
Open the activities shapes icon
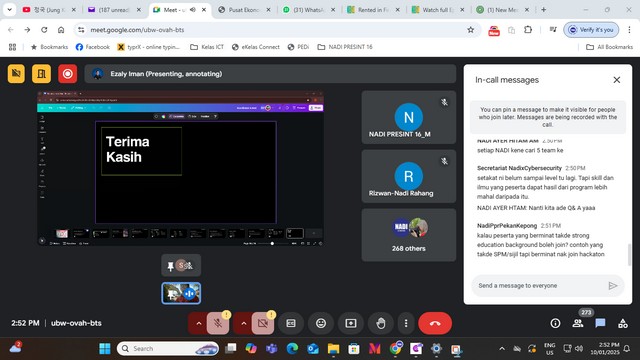pos(623,323)
